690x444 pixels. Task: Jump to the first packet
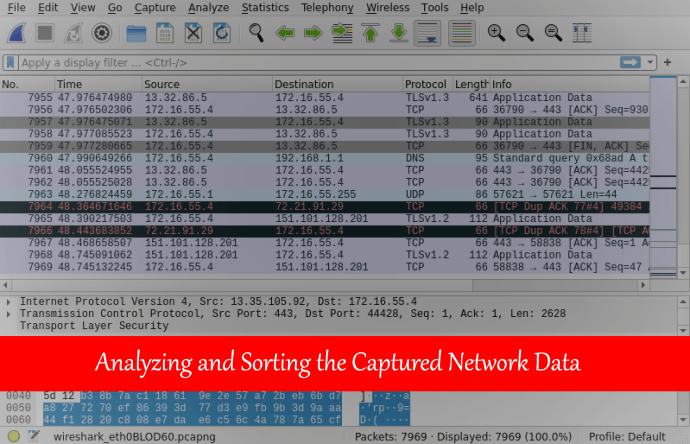(x=370, y=33)
